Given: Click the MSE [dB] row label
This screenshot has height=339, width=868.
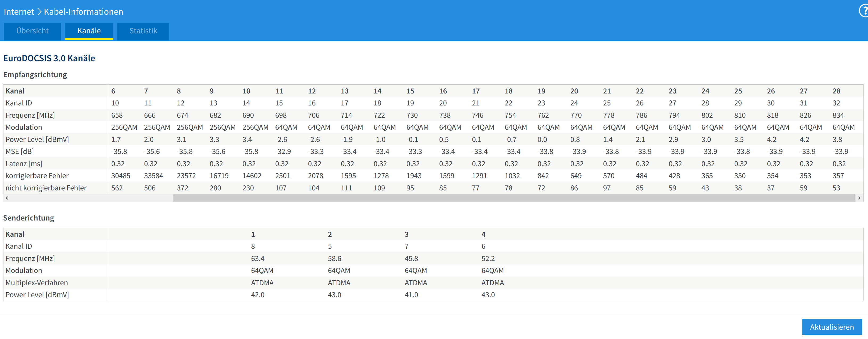Looking at the screenshot, I should [x=19, y=152].
